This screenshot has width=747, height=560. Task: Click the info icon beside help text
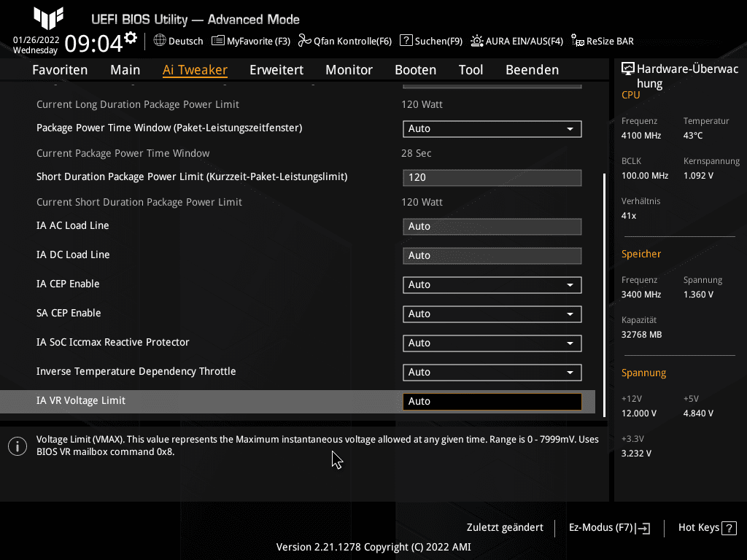(18, 446)
